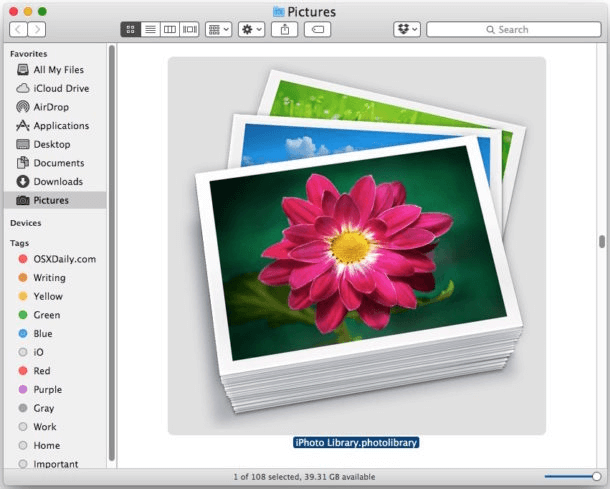The image size is (610, 489).
Task: Switch to list view mode
Action: point(150,30)
